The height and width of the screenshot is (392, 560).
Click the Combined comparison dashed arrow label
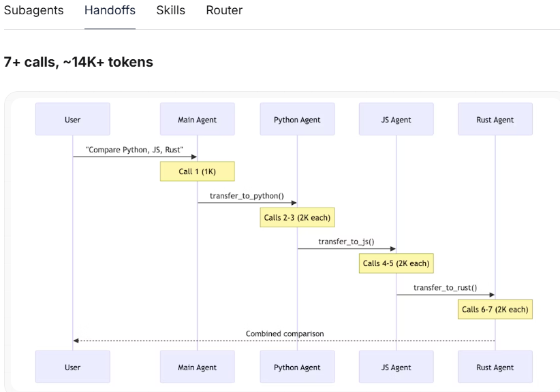click(x=285, y=334)
